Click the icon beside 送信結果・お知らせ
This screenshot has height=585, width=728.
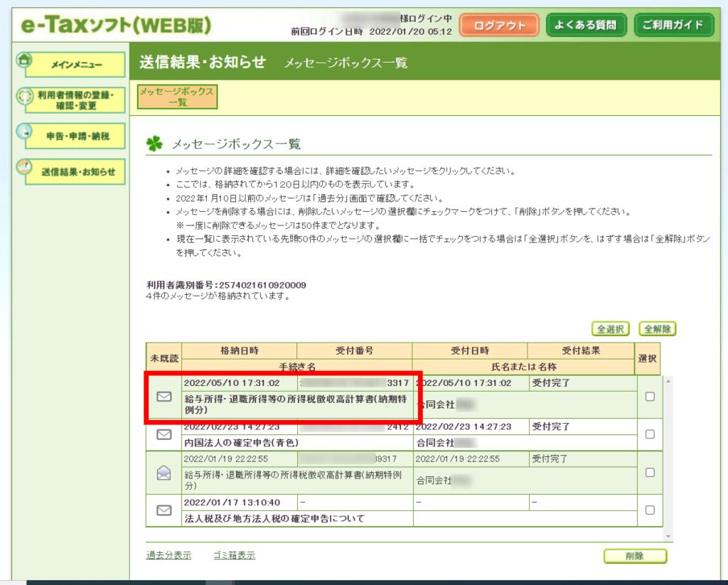coord(24,167)
